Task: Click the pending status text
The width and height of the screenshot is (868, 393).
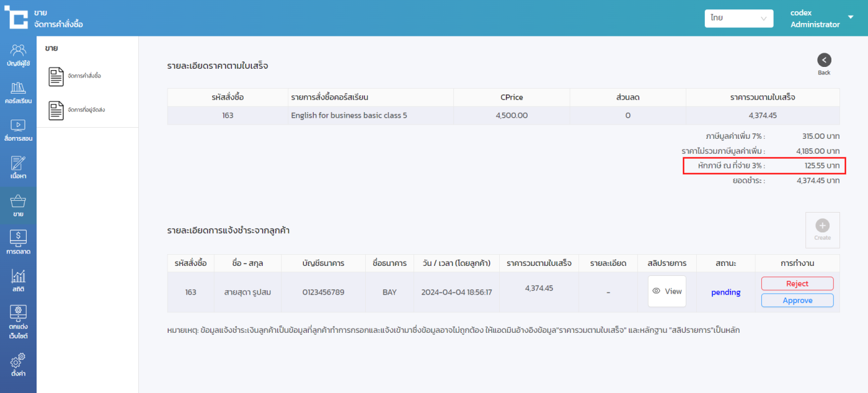Action: coord(725,293)
